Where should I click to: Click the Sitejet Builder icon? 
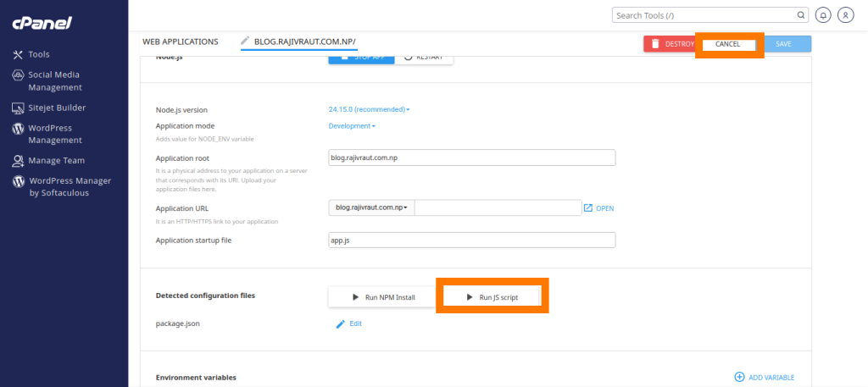(18, 108)
